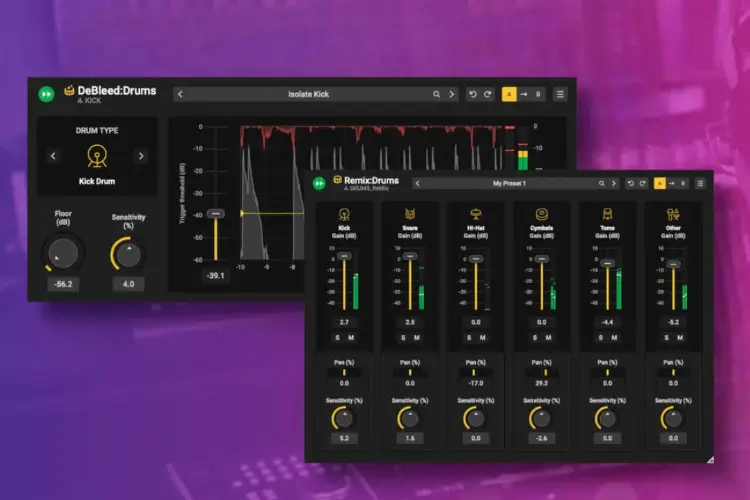This screenshot has height=500, width=750.
Task: Select A state in DeBleed:Drums
Action: coord(509,94)
